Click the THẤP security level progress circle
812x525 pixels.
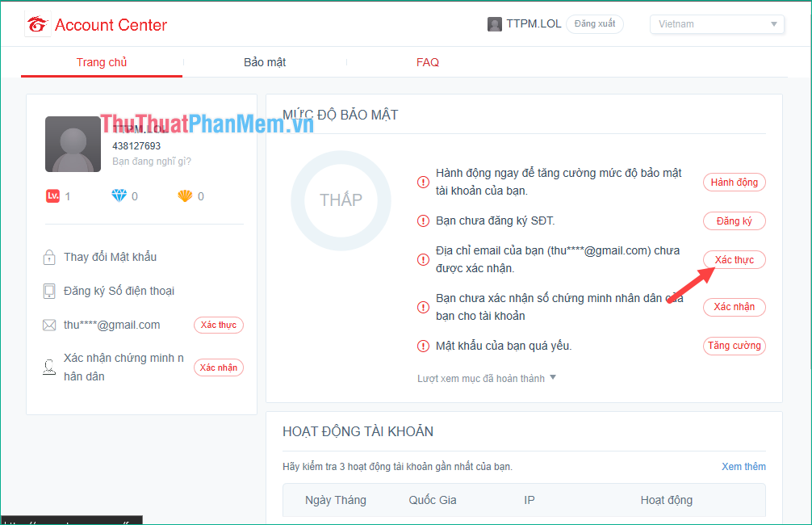(x=341, y=200)
